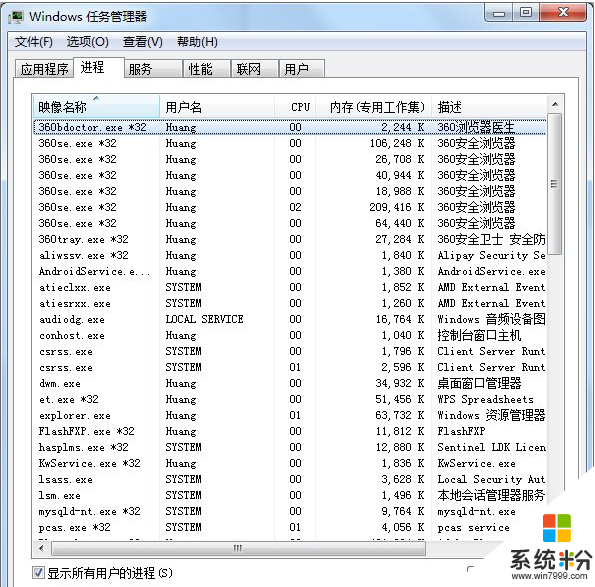Go to the 联网 tab
Image resolution: width=595 pixels, height=587 pixels.
coord(255,69)
